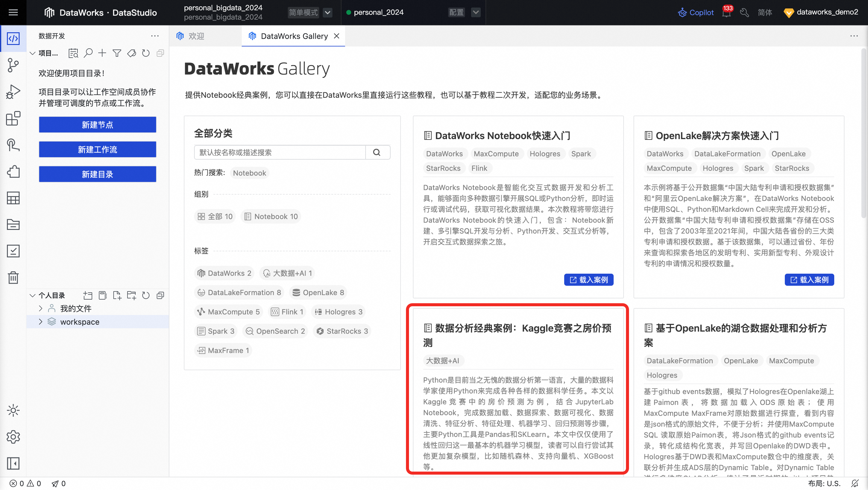This screenshot has height=490, width=868.
Task: Open the hamburger menu top-left
Action: click(13, 12)
